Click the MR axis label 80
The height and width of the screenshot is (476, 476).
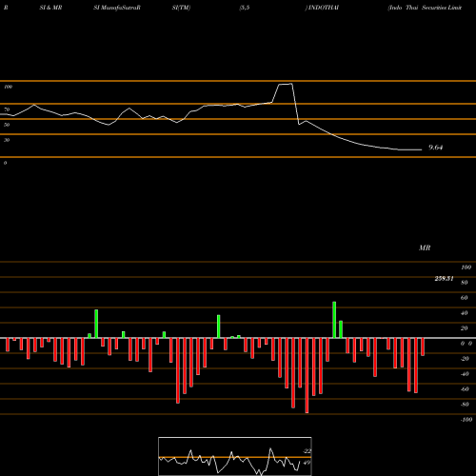pyautogui.click(x=465, y=283)
